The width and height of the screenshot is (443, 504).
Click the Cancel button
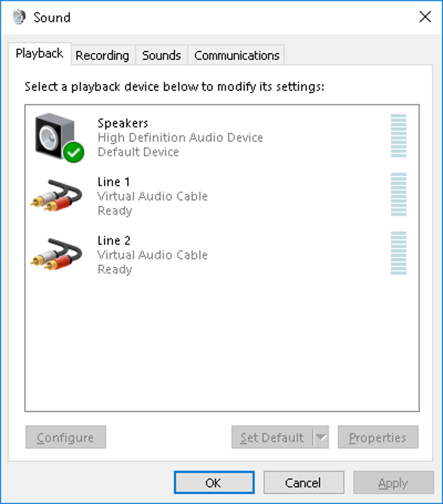click(303, 483)
